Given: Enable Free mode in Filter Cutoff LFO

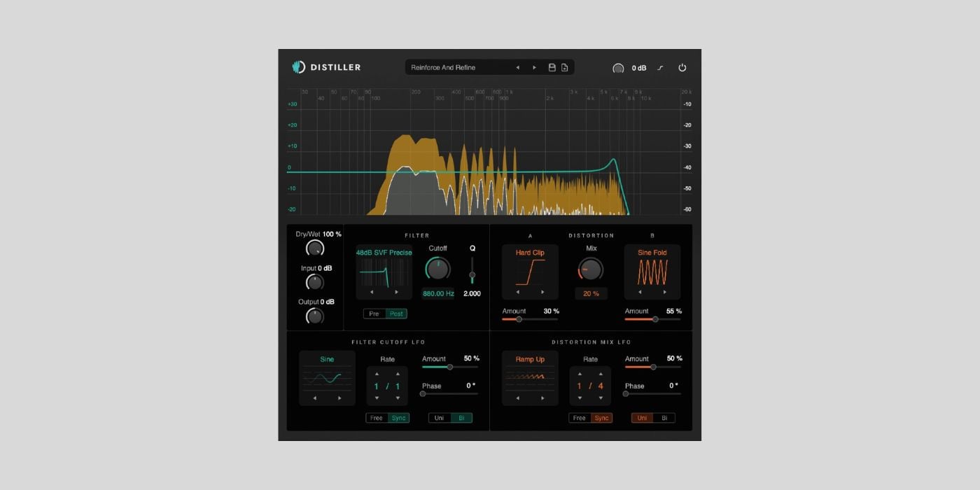Looking at the screenshot, I should [377, 418].
